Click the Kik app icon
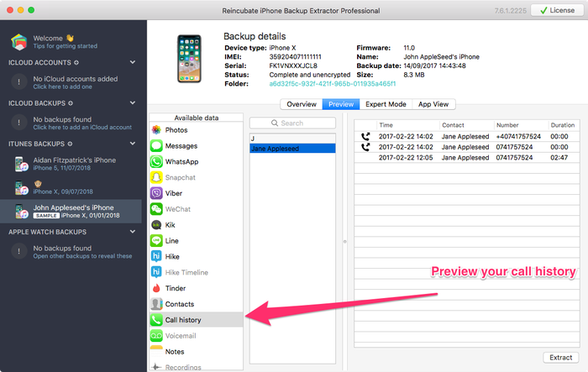Viewport: 588px width, 372px height. pyautogui.click(x=156, y=225)
